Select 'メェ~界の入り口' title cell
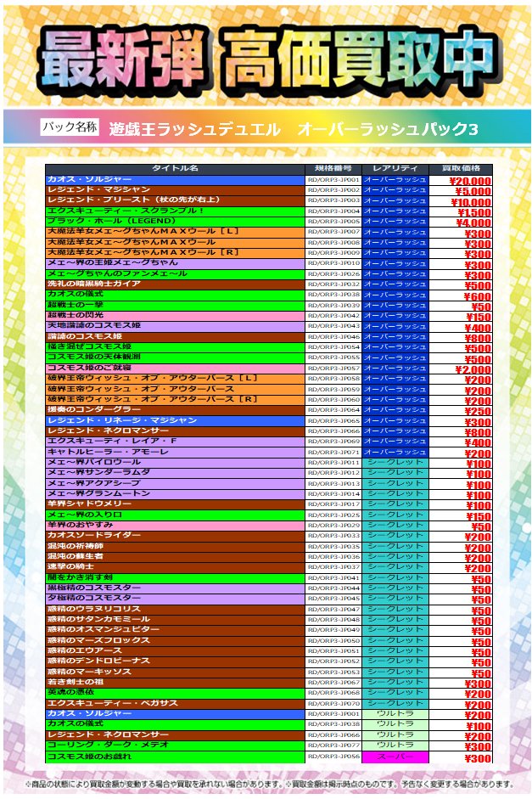Image resolution: width=532 pixels, height=799 pixels. pos(175,515)
